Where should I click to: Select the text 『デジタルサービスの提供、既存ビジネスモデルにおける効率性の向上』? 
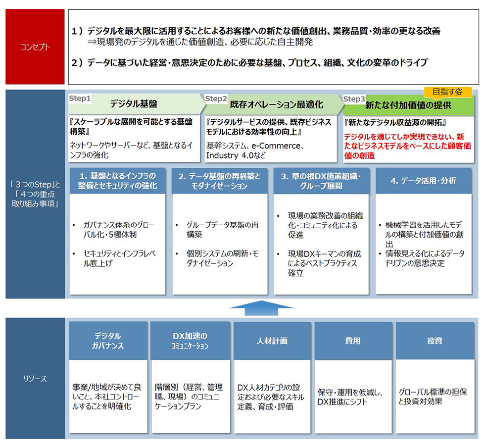click(268, 127)
